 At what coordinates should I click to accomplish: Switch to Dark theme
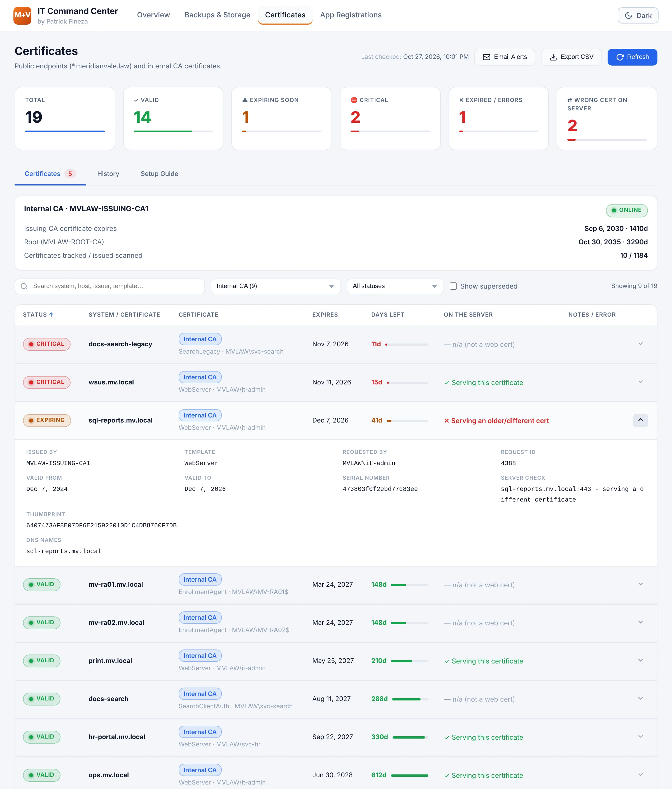[x=638, y=16]
